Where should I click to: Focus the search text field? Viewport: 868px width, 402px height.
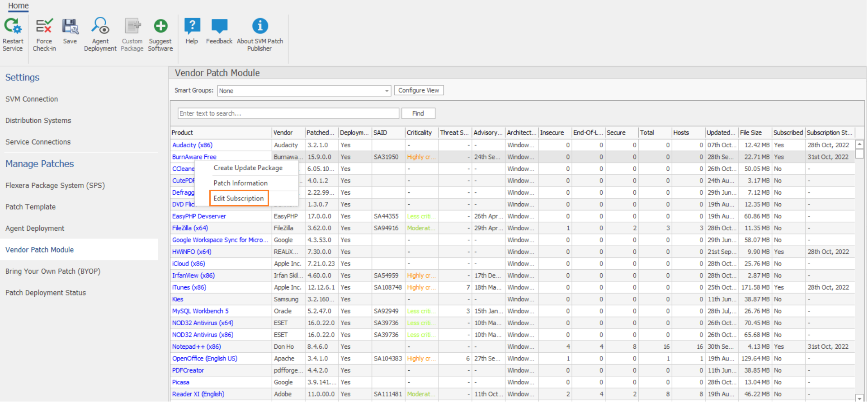(288, 113)
